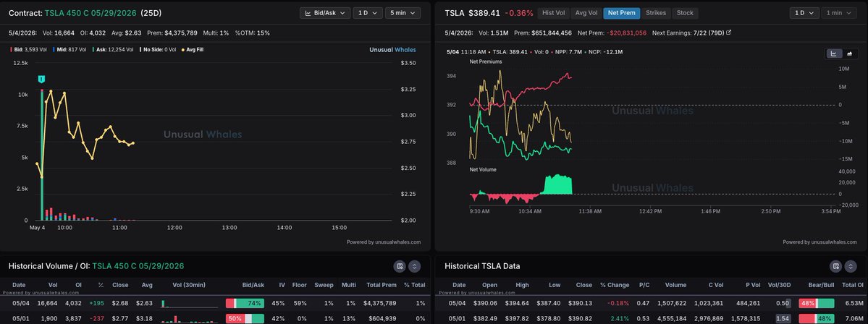Click the Powered by unusualwhales.com link under contract chart

[x=384, y=242]
